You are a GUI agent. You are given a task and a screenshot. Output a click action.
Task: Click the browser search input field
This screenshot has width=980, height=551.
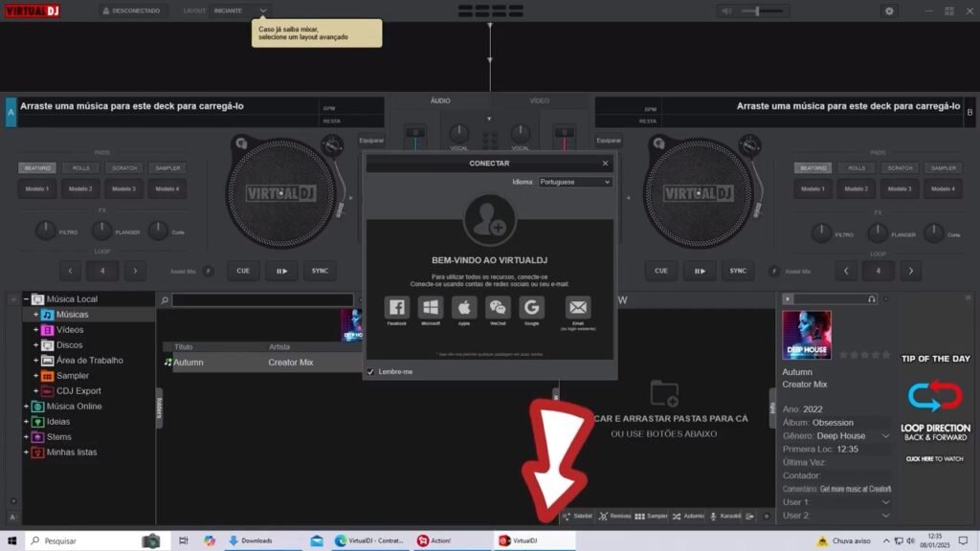point(262,300)
